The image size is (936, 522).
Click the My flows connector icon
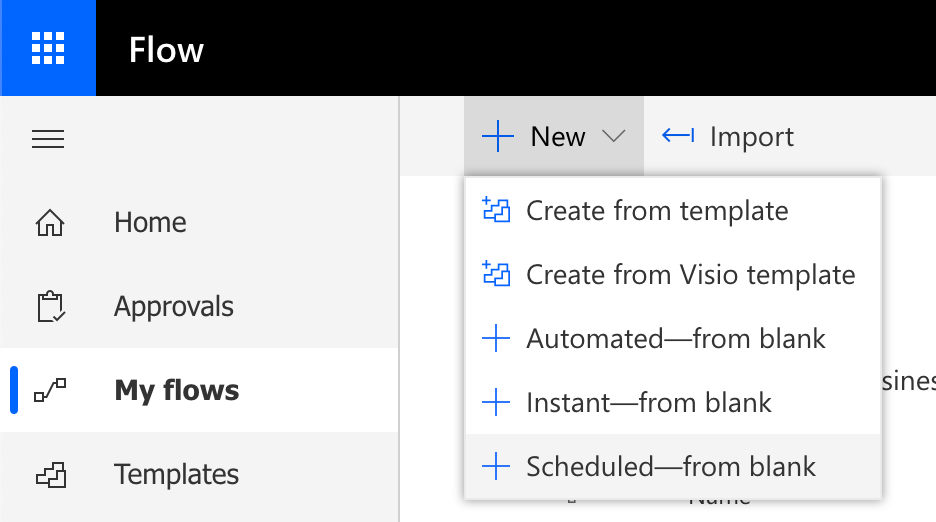[50, 390]
